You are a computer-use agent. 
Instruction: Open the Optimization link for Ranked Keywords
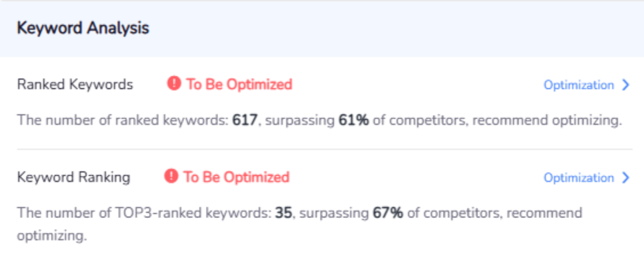coord(578,85)
